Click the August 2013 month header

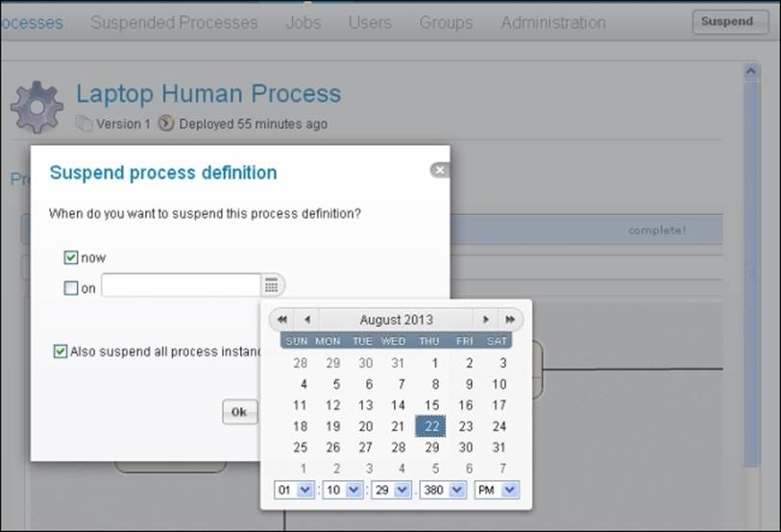[x=397, y=320]
